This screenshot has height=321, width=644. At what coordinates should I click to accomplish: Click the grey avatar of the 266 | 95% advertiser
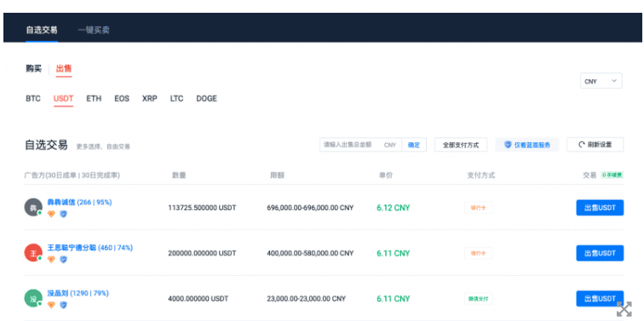click(33, 207)
